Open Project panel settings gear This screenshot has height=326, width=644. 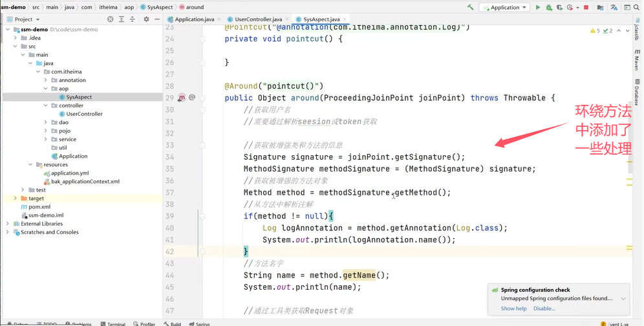(146, 19)
